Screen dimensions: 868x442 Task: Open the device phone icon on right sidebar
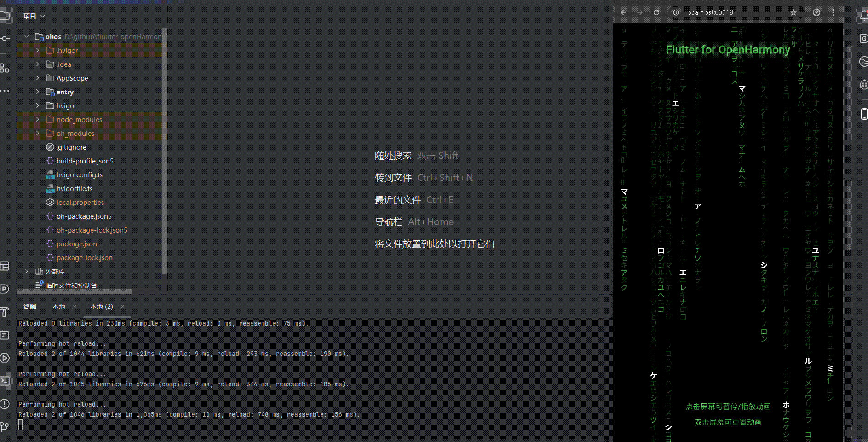pos(864,114)
